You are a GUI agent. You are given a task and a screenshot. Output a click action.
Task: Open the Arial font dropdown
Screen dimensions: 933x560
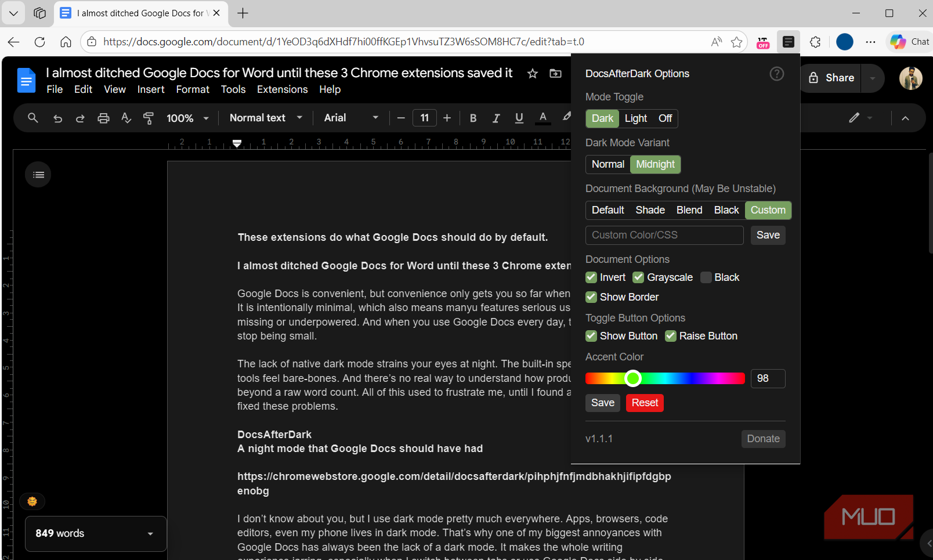[x=352, y=118]
